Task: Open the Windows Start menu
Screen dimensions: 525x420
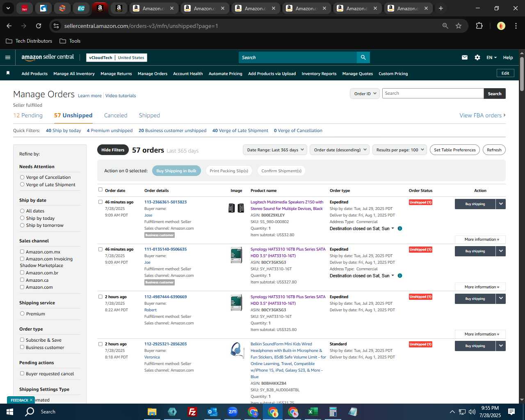Action: 10,411
